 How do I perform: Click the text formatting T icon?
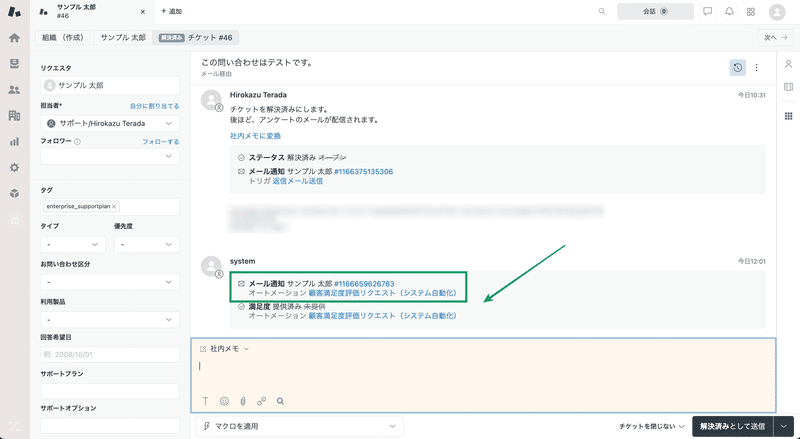(205, 401)
